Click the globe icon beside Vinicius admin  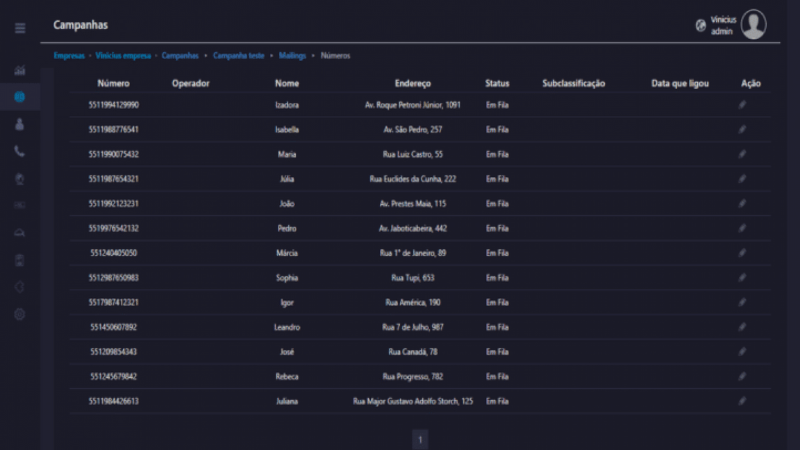click(x=700, y=25)
